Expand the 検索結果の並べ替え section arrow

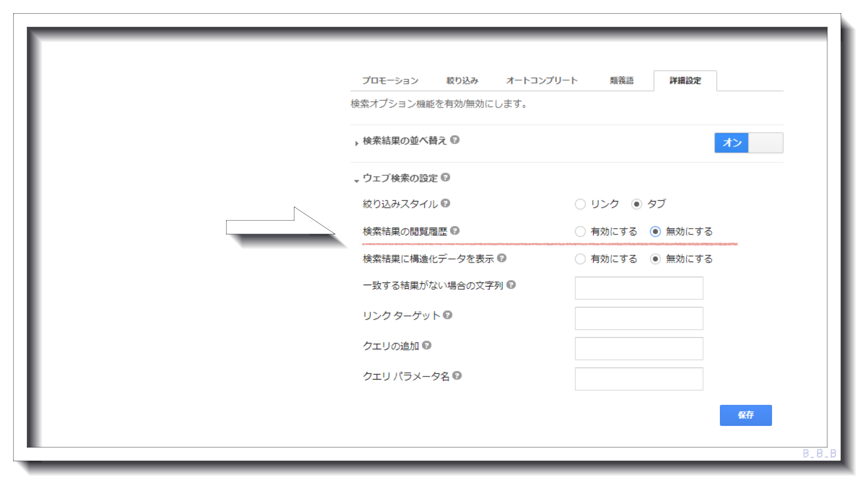coord(357,143)
